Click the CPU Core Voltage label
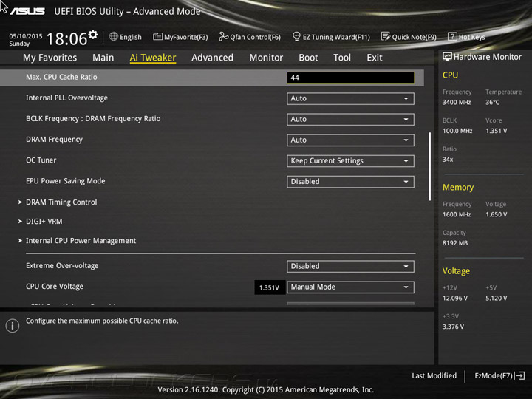This screenshot has width=532, height=399. 55,287
